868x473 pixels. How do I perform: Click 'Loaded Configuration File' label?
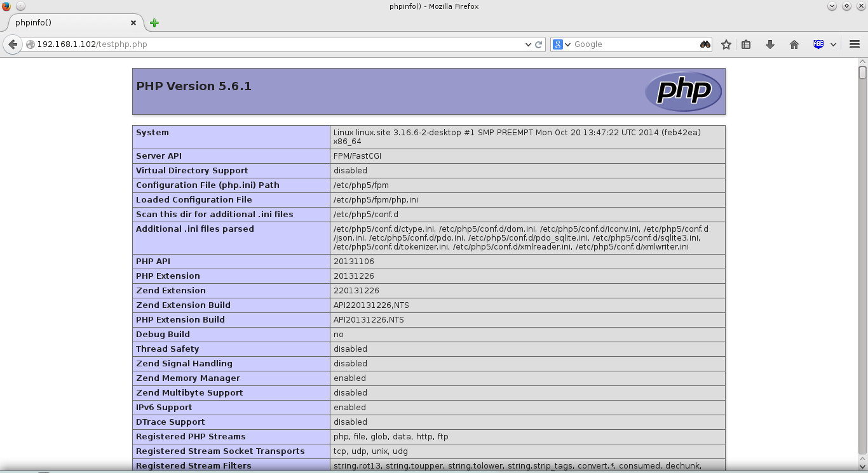pos(194,200)
